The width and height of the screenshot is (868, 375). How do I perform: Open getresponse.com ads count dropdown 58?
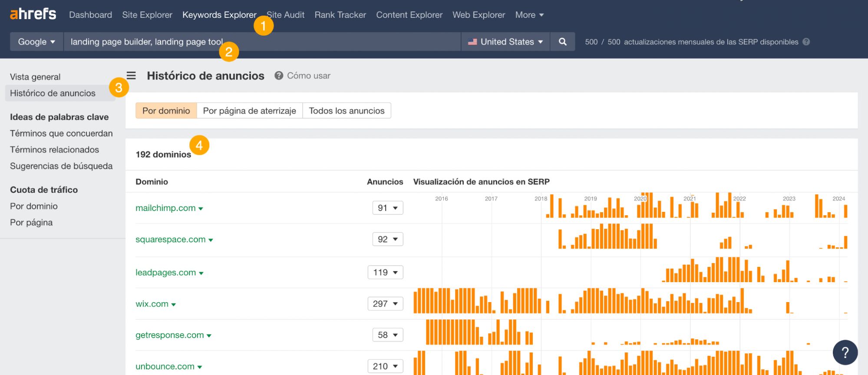click(388, 335)
